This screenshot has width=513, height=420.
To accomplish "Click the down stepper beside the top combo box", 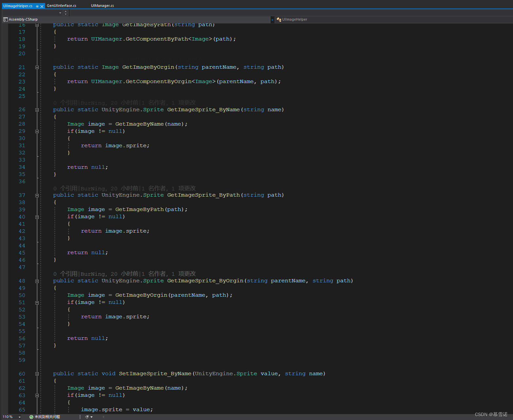I will (x=66, y=14).
